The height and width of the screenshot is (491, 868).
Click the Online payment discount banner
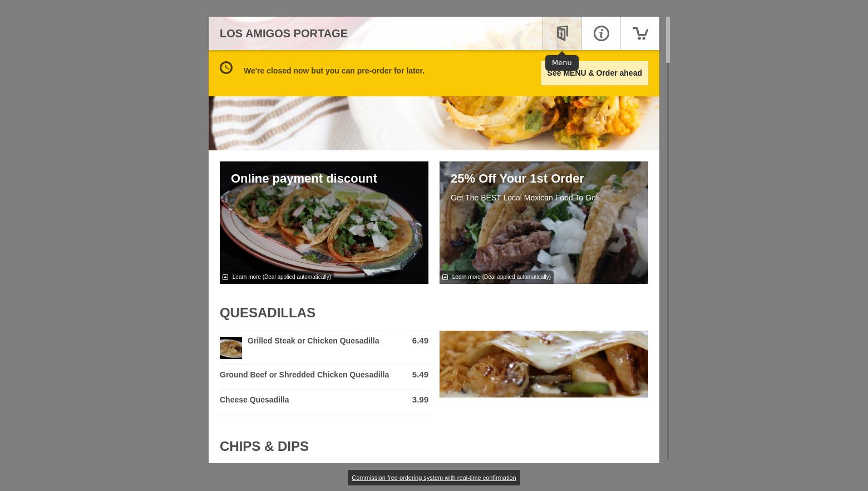[x=324, y=223]
